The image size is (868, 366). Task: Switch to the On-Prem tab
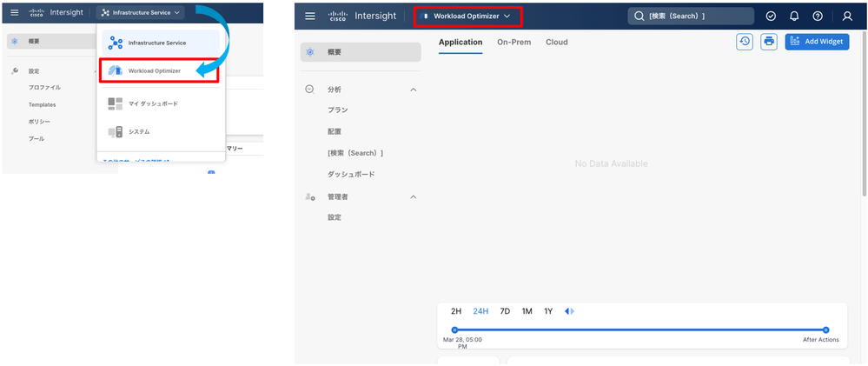[514, 42]
